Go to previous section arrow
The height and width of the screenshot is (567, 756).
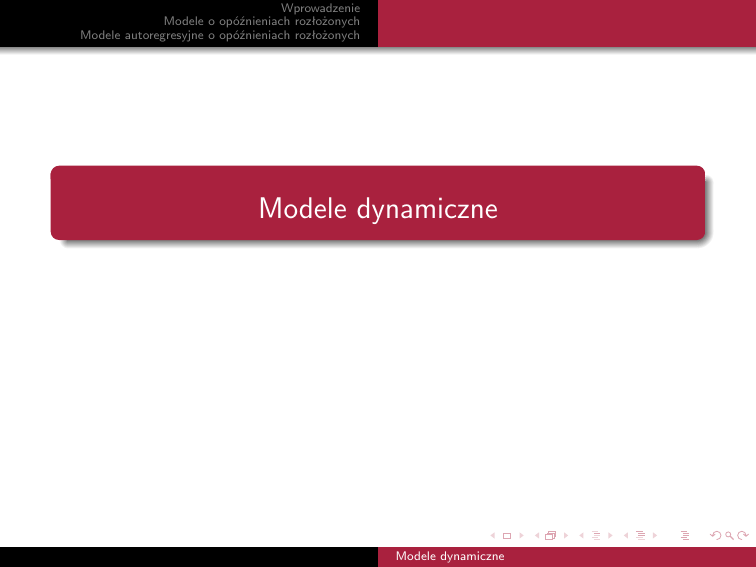point(626,537)
